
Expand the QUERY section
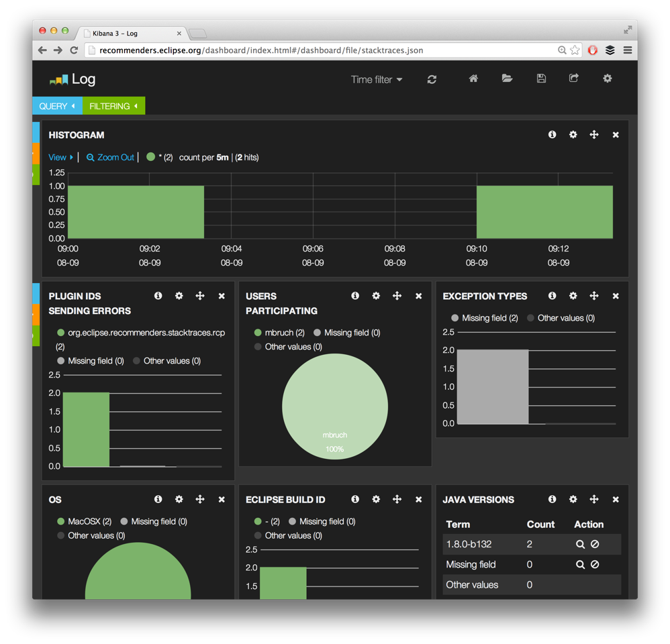57,106
